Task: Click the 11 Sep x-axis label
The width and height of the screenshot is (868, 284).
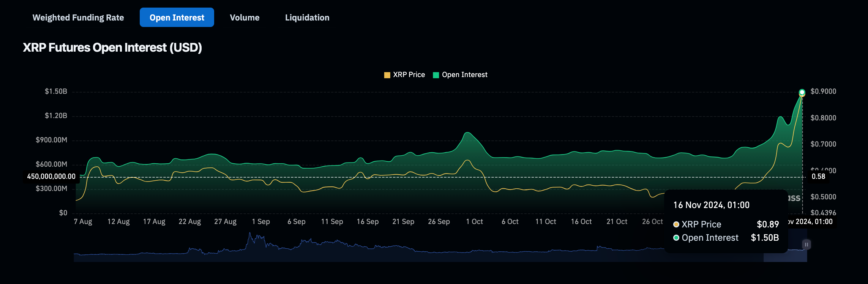Action: (x=332, y=222)
